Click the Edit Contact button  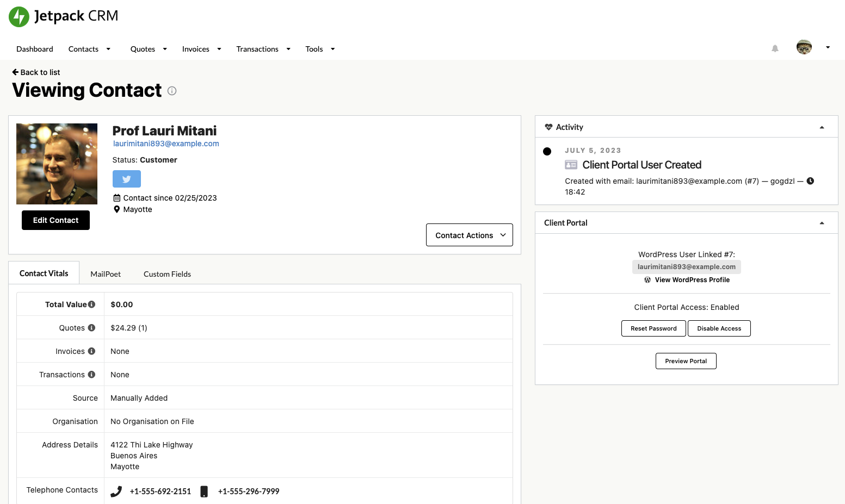click(55, 220)
